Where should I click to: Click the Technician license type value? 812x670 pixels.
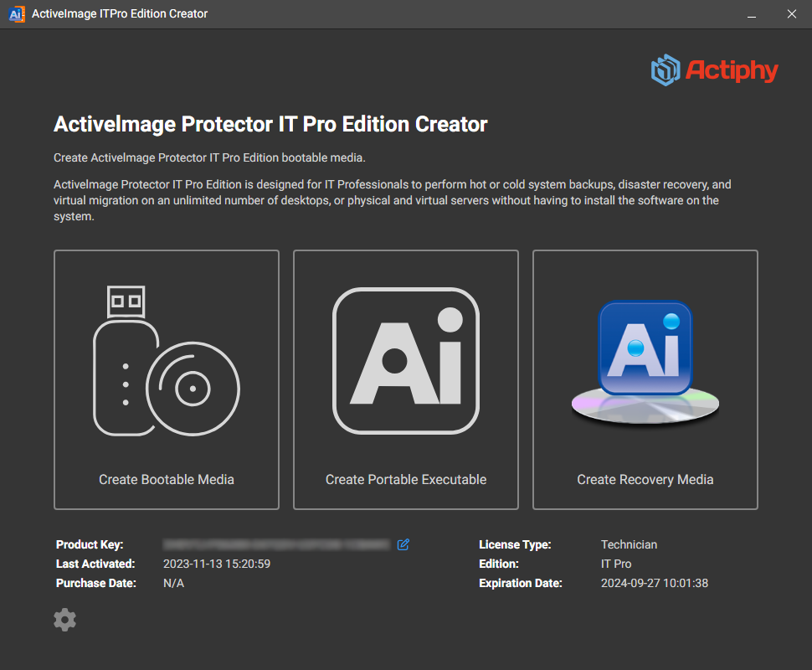tap(629, 544)
